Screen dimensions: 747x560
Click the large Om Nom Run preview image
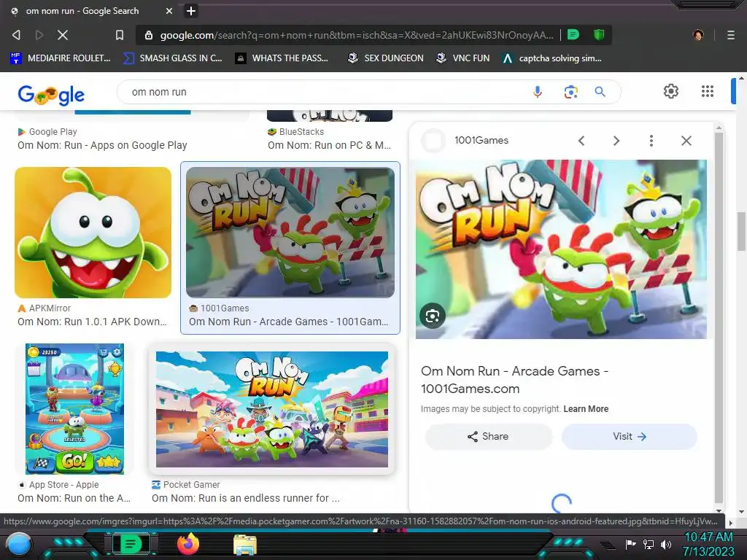pos(561,249)
